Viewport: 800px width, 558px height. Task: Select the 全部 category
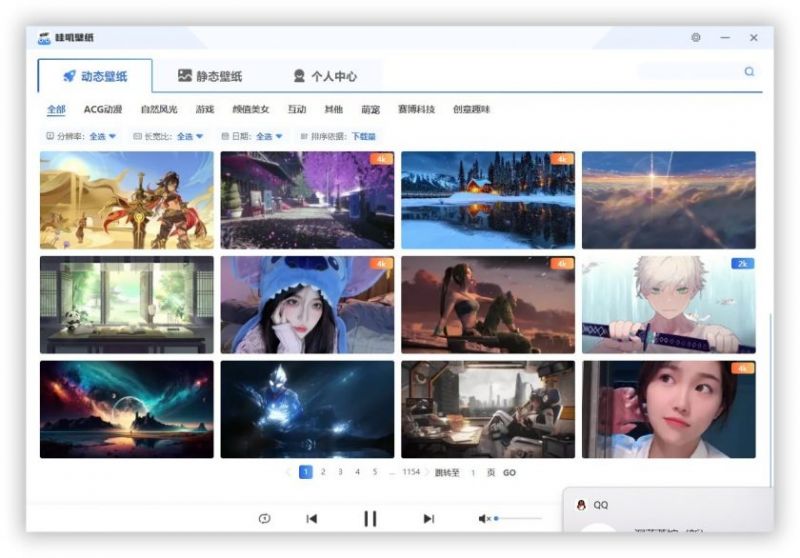point(57,109)
